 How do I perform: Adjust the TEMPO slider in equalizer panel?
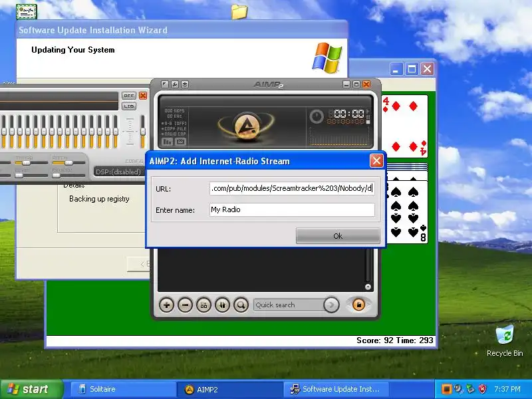coord(31,163)
